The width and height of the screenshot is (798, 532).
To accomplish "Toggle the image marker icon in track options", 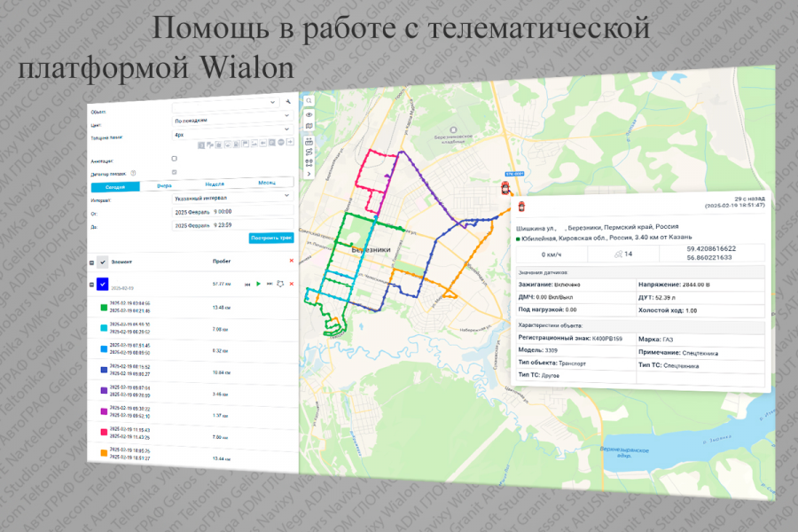I will click(254, 144).
